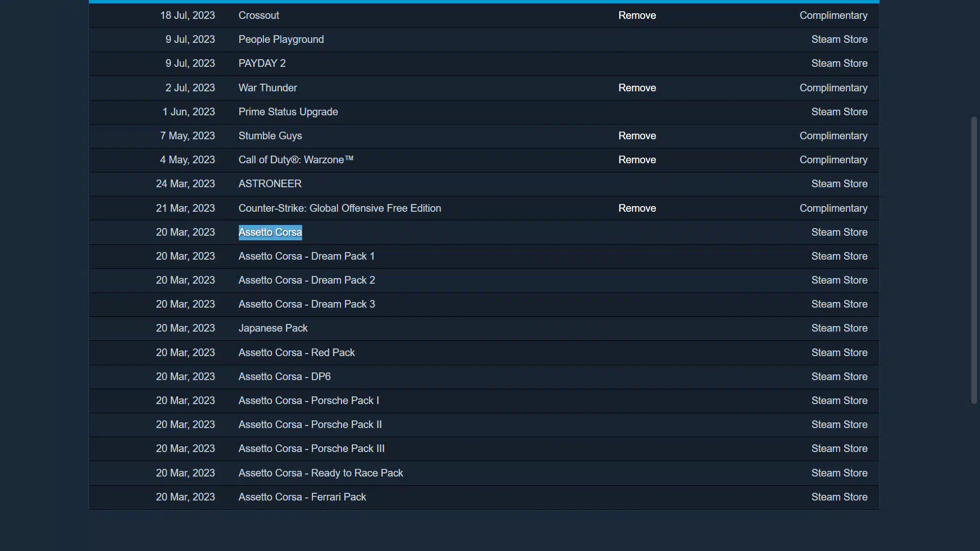Click the People Playground entry

pyautogui.click(x=281, y=39)
